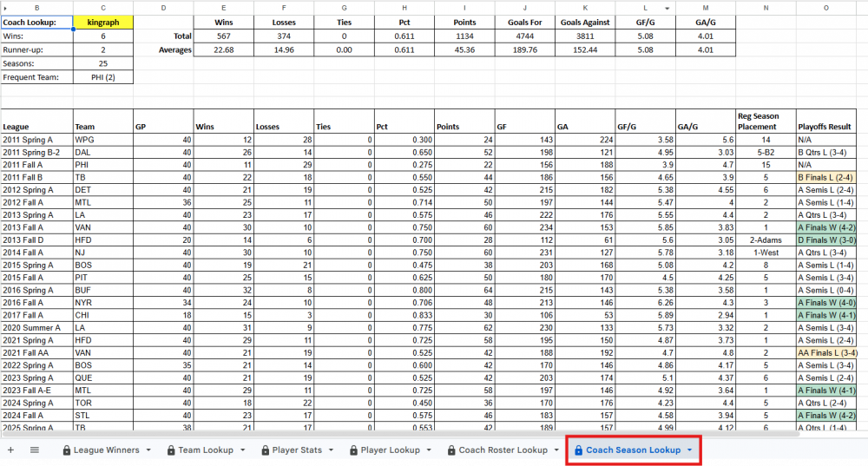
Task: Select column C header
Action: [x=103, y=8]
